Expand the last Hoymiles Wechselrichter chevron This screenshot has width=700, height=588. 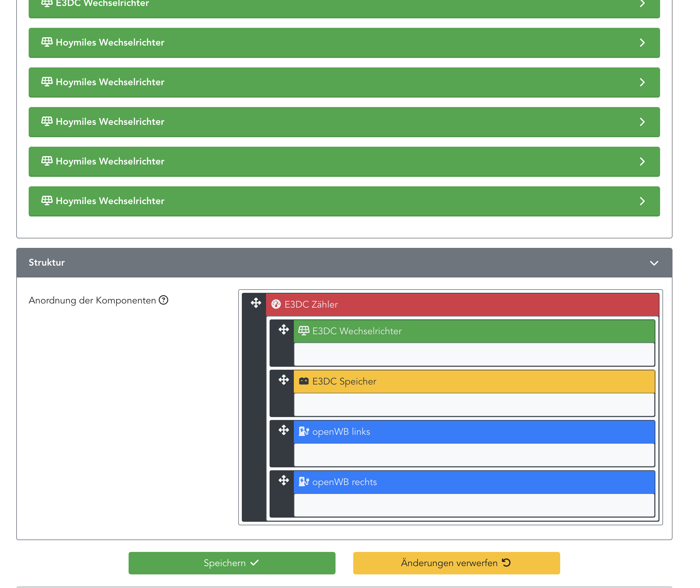tap(642, 201)
